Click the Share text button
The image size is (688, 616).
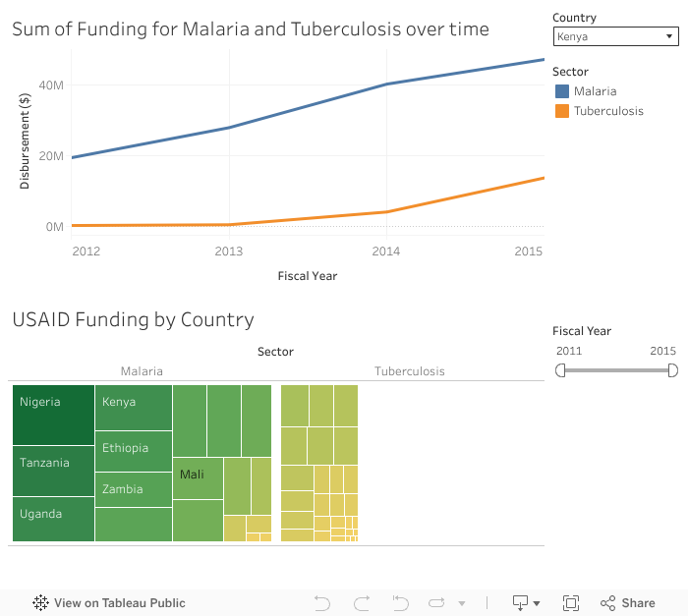click(x=638, y=602)
